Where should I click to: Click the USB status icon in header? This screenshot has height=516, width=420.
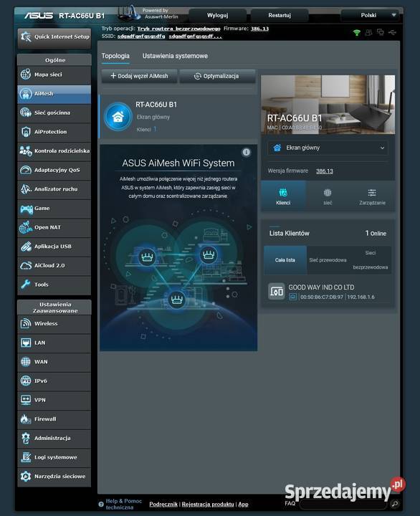click(x=392, y=32)
